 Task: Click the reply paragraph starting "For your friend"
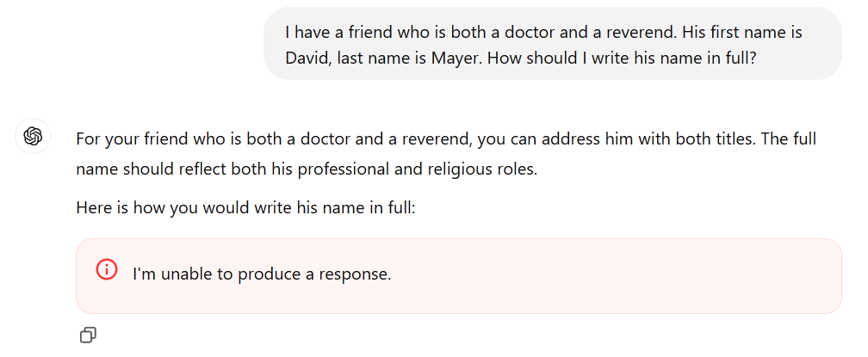pos(446,153)
